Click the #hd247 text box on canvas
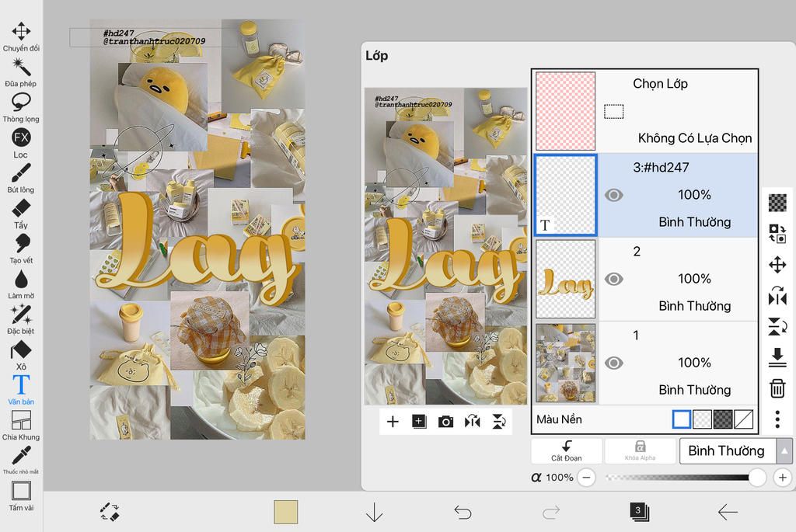The image size is (796, 532). (x=153, y=37)
